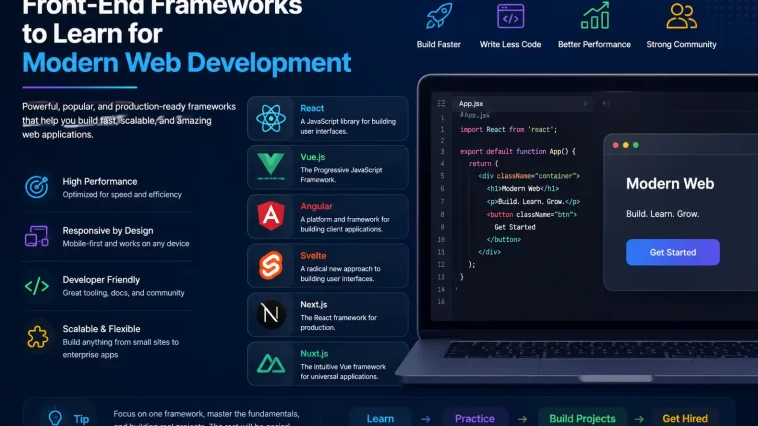Image resolution: width=758 pixels, height=426 pixels.
Task: Click the Get Started button in preview
Action: pyautogui.click(x=672, y=252)
